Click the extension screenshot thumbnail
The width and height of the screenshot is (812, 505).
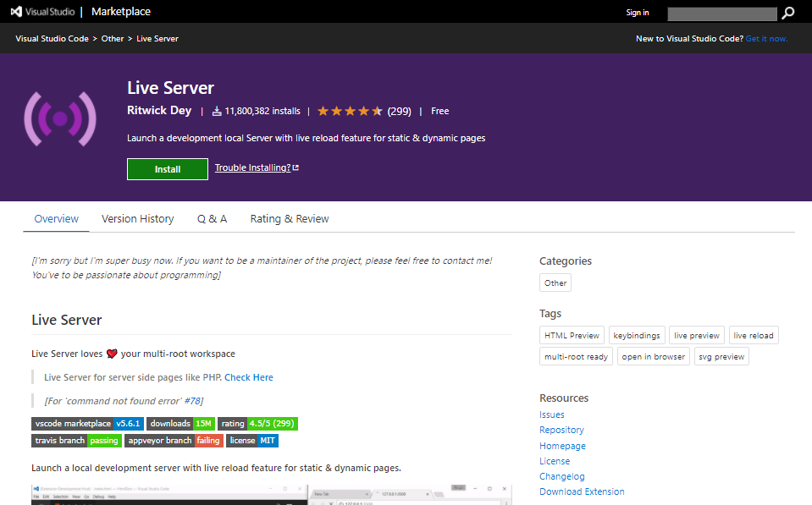(x=269, y=495)
